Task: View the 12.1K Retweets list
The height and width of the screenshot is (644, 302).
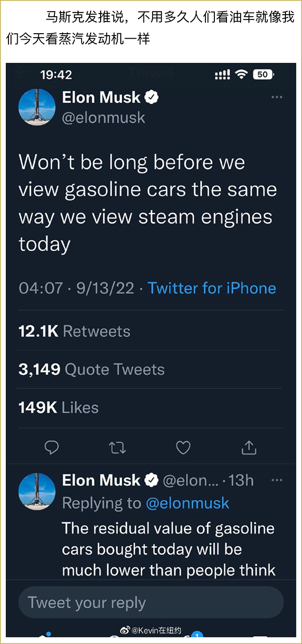Action: tap(74, 331)
